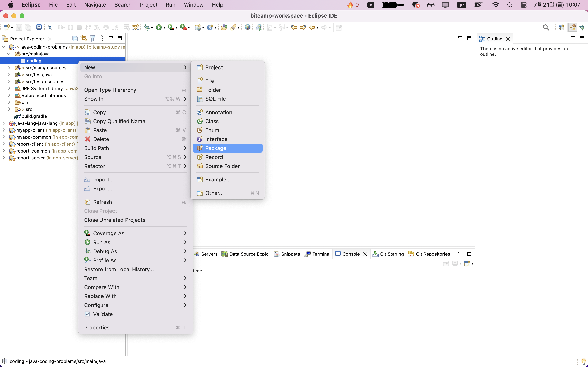Click the toolbar search magnifier icon
This screenshot has height=367, width=588.
coord(546,28)
